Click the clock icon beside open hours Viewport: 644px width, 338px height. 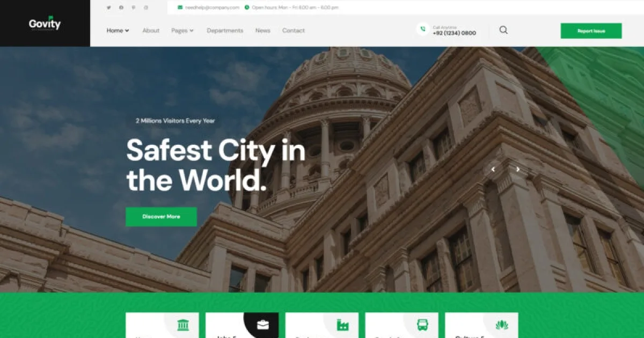click(247, 8)
